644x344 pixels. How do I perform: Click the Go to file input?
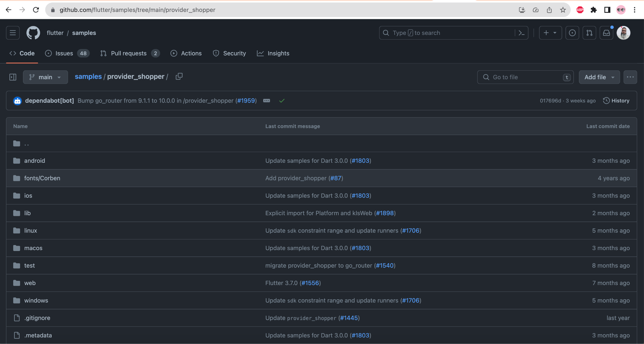pos(525,77)
